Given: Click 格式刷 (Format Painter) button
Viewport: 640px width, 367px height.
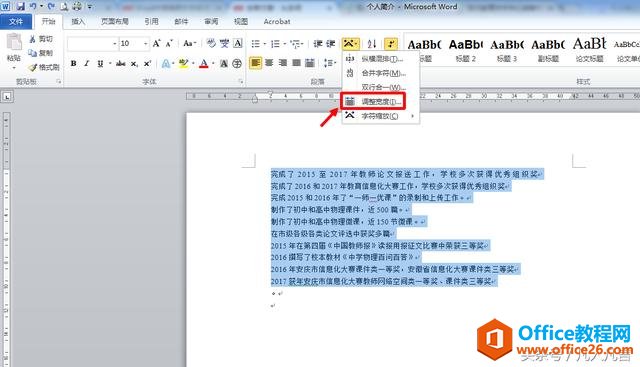Looking at the screenshot, I should coord(44,67).
